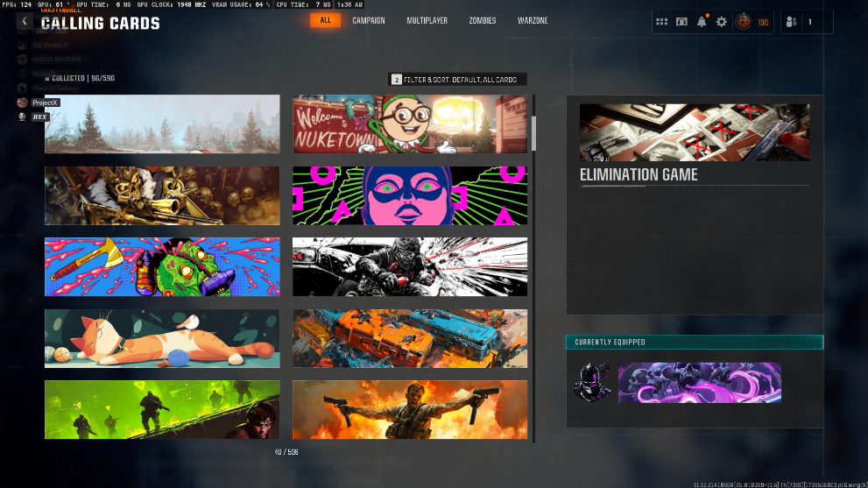Click the 40 / 596 page counter

(x=286, y=452)
